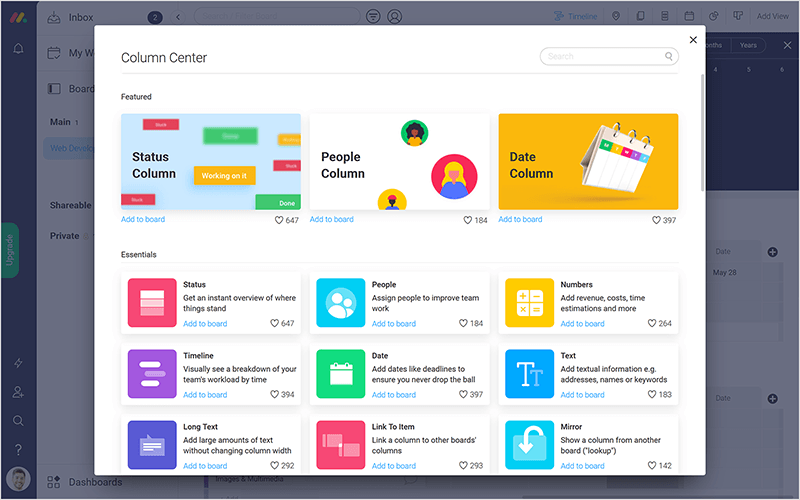Like the Timeline column heart

pos(274,394)
